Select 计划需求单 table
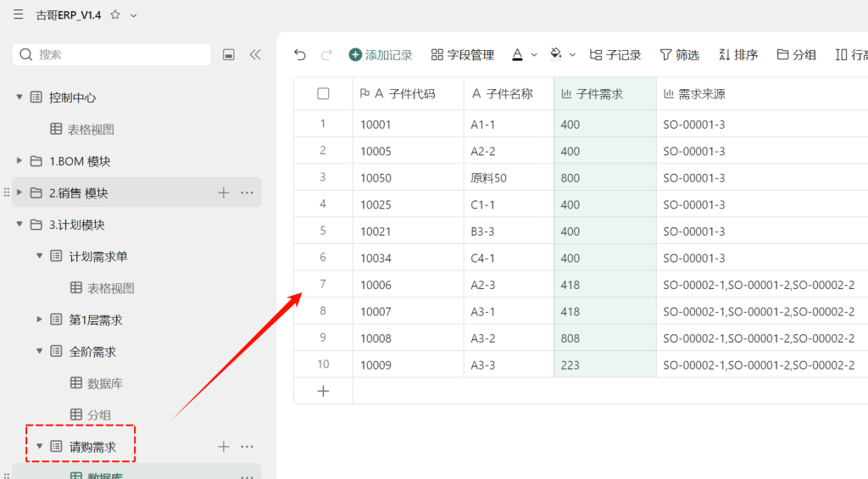This screenshot has width=868, height=479. coord(98,256)
